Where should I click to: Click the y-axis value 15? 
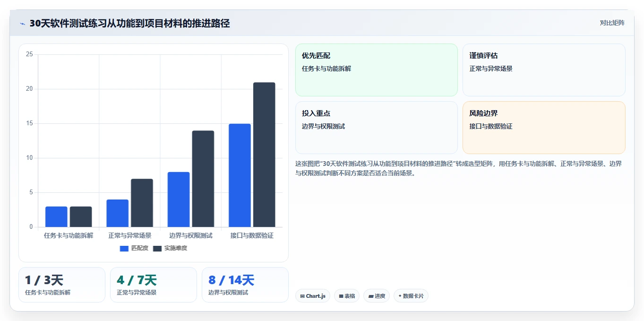(29, 123)
